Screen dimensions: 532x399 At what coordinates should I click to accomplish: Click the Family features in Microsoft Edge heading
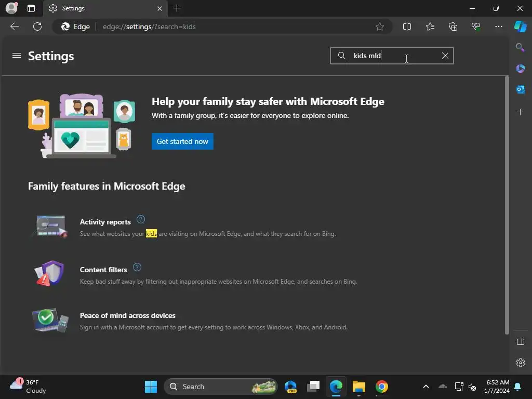107,187
